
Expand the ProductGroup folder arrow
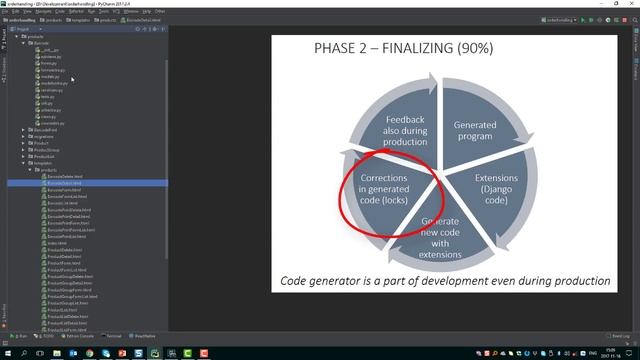tap(23, 150)
